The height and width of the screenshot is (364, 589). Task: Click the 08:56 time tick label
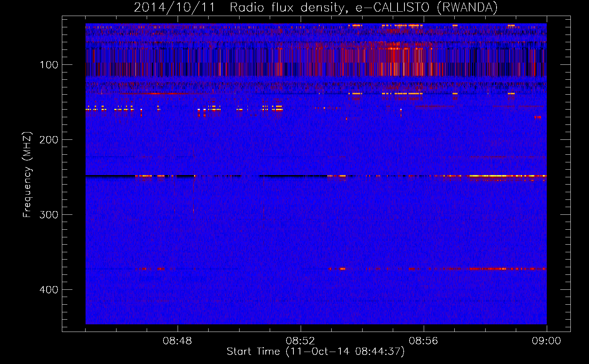click(423, 341)
